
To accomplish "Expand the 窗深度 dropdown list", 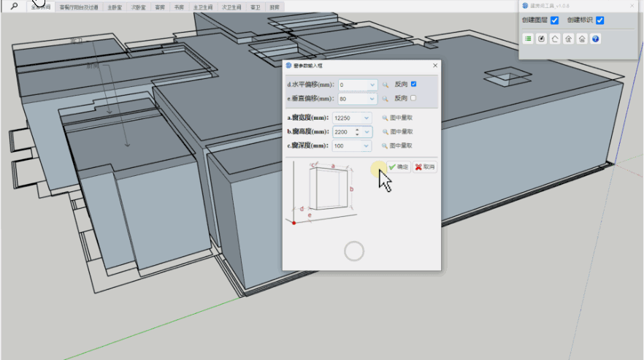I will click(x=367, y=146).
